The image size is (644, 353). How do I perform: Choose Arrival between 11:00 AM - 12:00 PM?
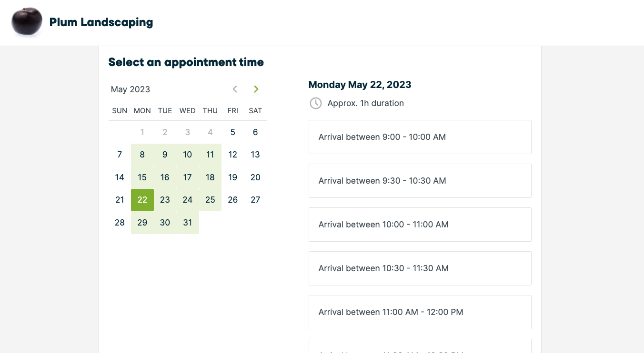tap(420, 312)
